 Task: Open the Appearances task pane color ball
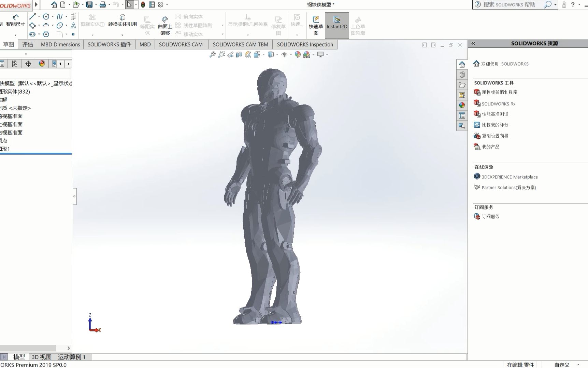click(462, 105)
